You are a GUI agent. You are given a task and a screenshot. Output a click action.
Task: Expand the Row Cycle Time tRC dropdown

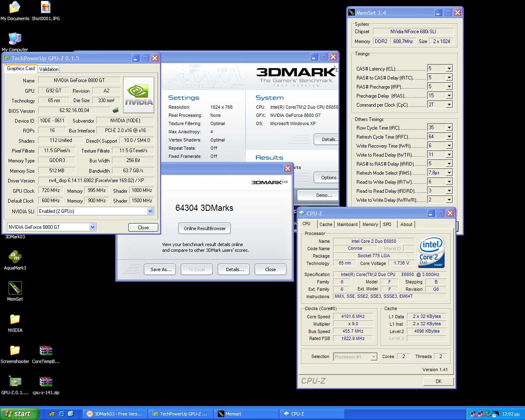pos(449,128)
